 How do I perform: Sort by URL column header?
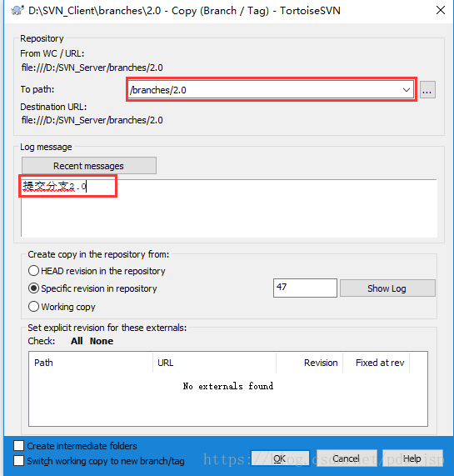[x=215, y=363]
